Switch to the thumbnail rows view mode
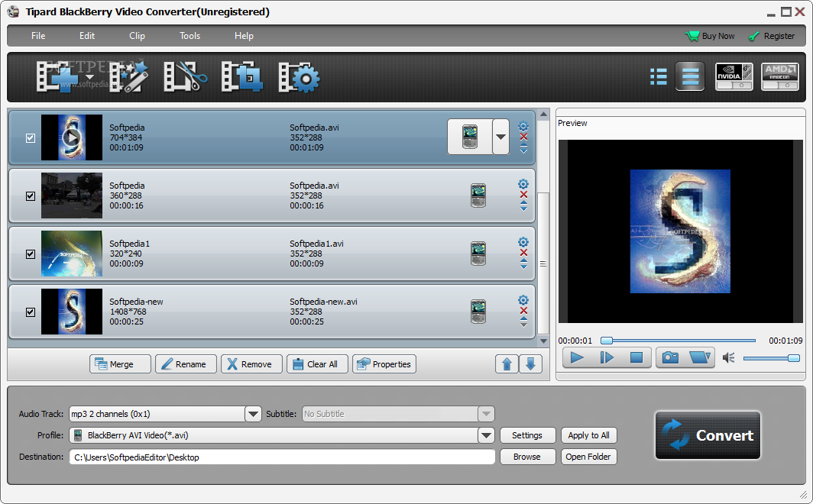 pyautogui.click(x=690, y=76)
